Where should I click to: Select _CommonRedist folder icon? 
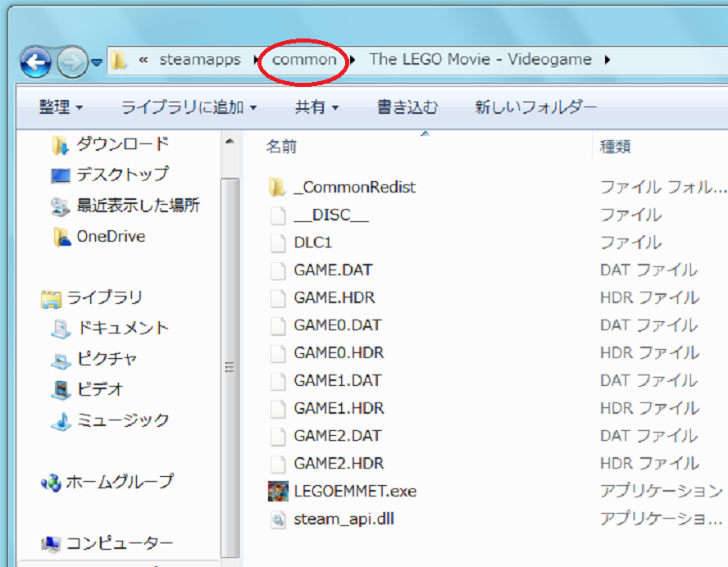point(277,187)
